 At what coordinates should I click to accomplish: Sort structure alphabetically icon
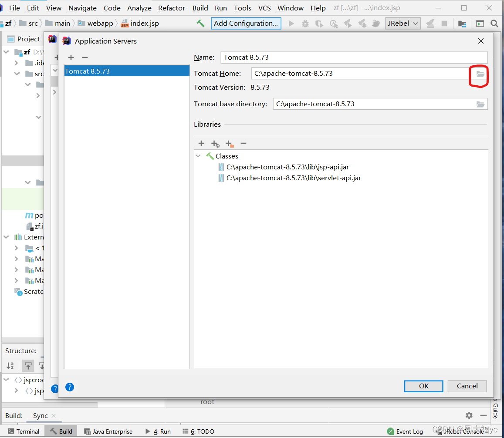coord(10,366)
